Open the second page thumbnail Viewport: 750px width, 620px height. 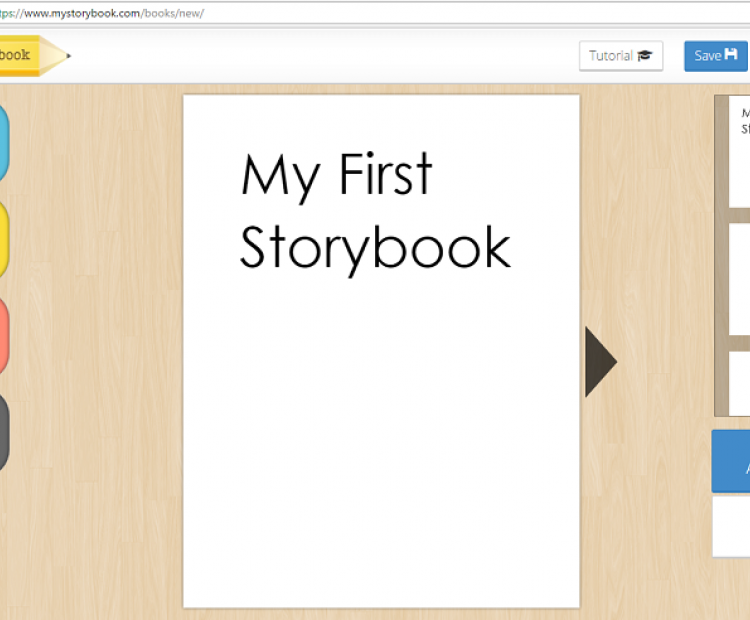[739, 279]
